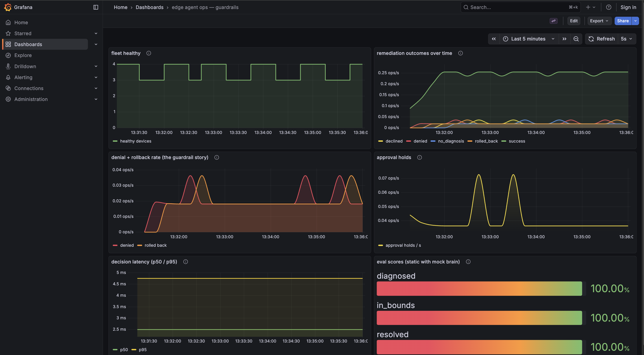Viewport: 644px width, 355px height.
Task: Show info for fleet healthy panel
Action: tap(149, 53)
